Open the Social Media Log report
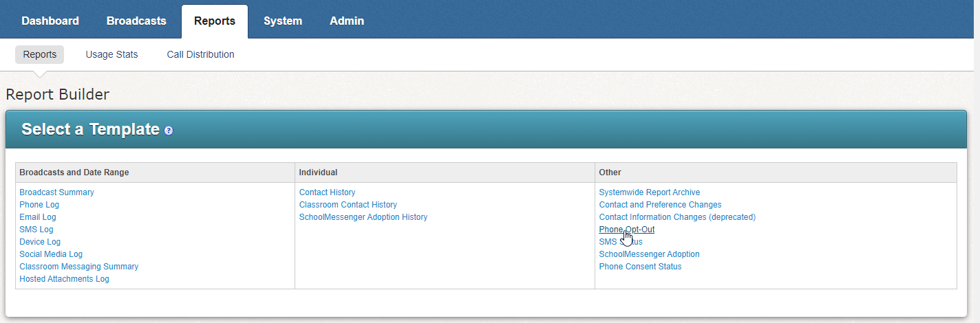Image resolution: width=980 pixels, height=323 pixels. click(x=51, y=254)
